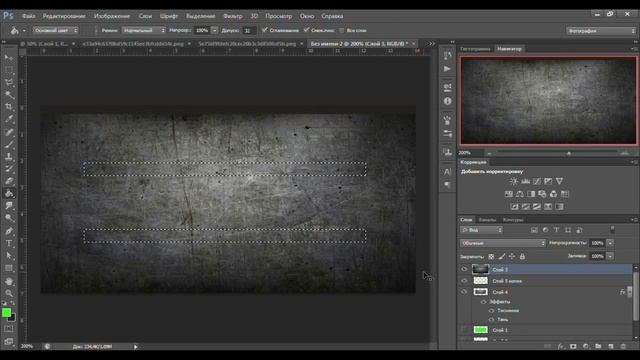Add Photo Filter adjustment
Screen dimensions: 640x360
pos(542,194)
